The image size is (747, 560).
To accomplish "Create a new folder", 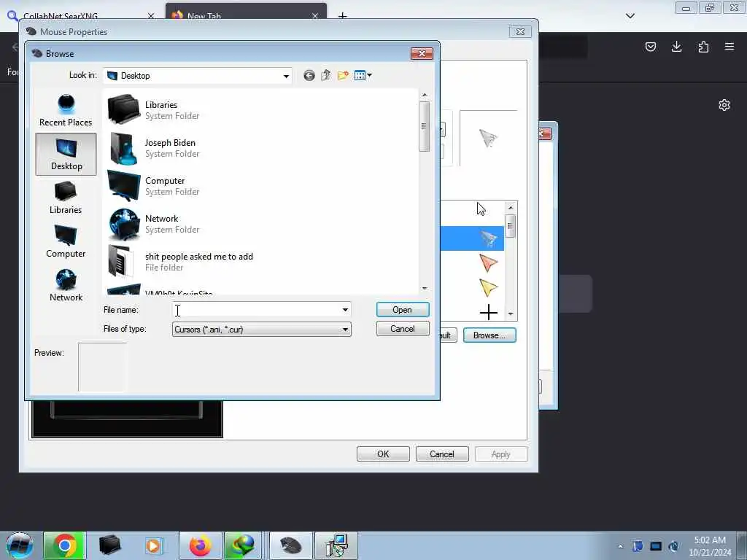I will (x=343, y=75).
